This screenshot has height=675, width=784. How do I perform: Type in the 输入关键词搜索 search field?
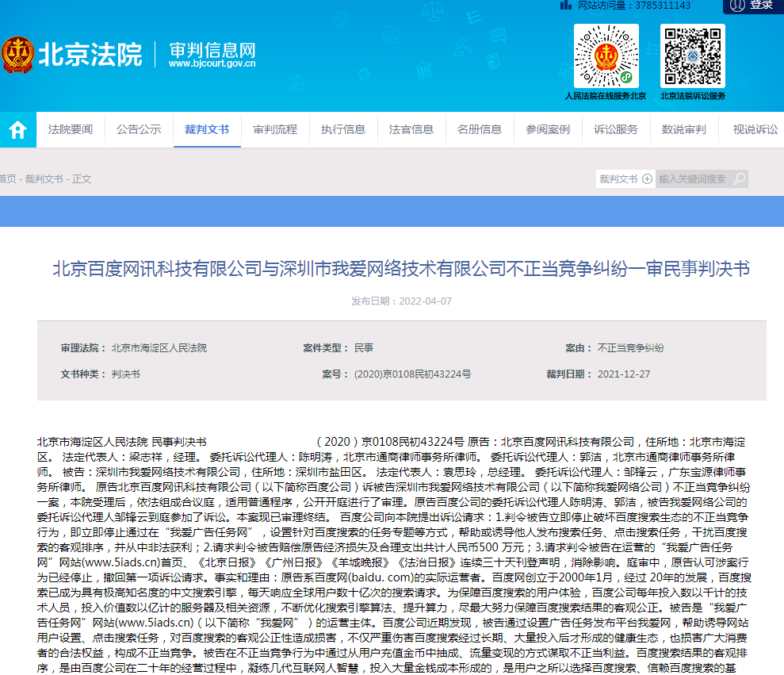[694, 178]
